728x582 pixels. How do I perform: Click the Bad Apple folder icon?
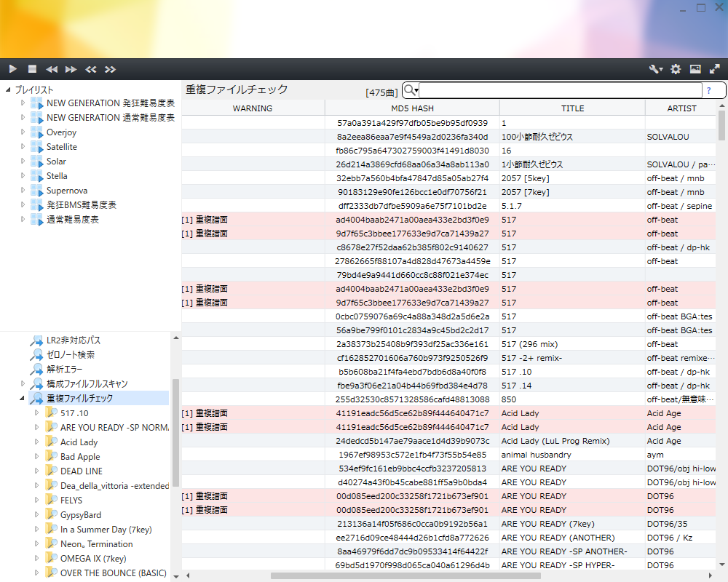click(51, 457)
